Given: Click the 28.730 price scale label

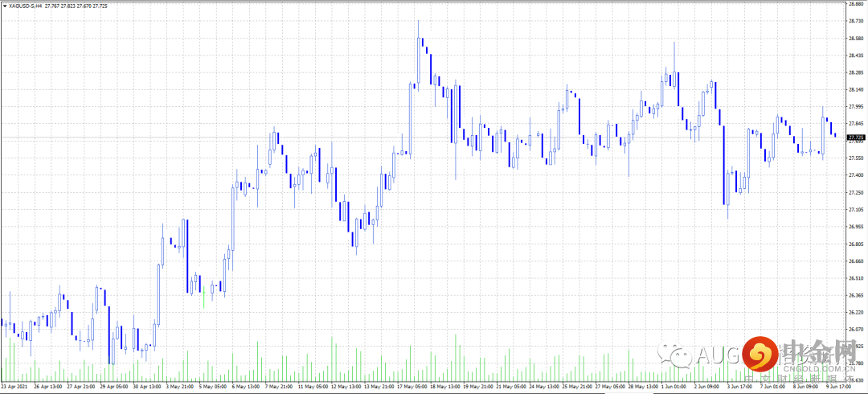Looking at the screenshot, I should click(x=855, y=21).
